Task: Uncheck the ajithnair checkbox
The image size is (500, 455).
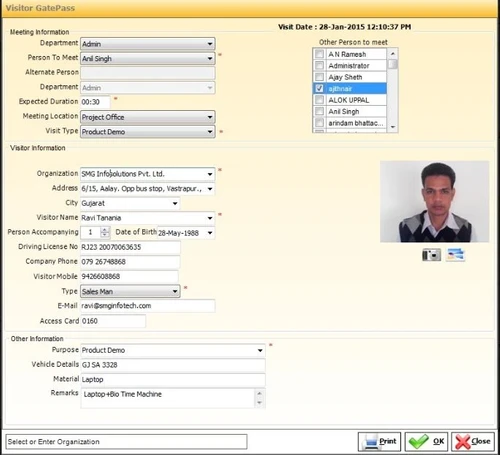Action: click(x=319, y=88)
